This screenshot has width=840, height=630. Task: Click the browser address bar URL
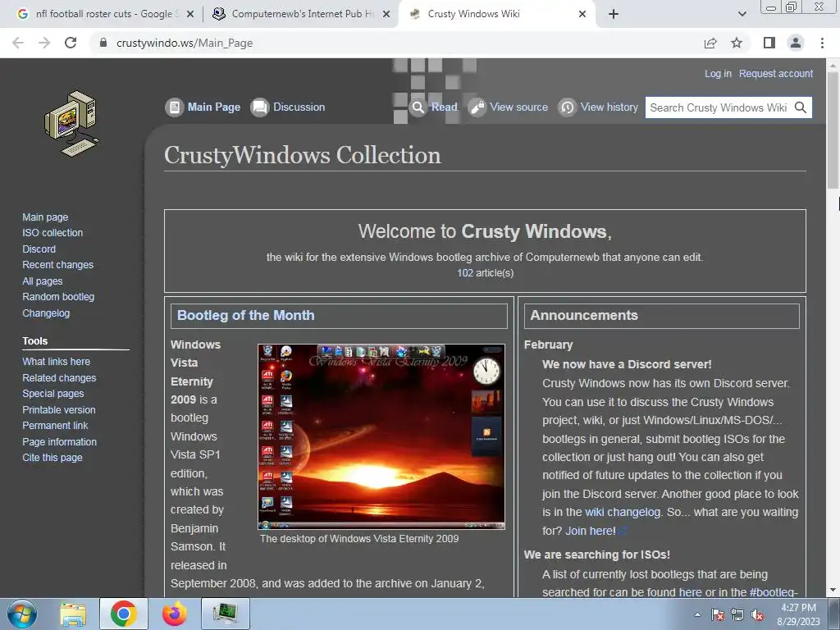tap(185, 43)
